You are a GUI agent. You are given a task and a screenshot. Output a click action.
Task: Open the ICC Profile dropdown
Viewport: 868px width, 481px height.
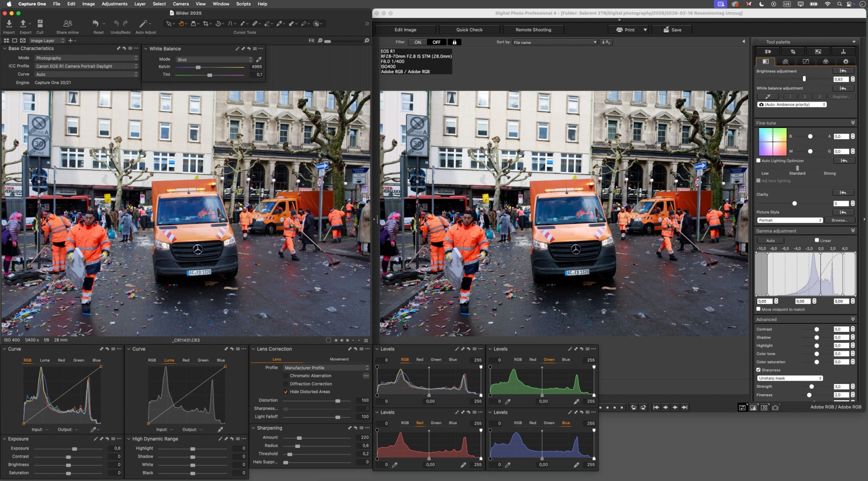(x=86, y=66)
